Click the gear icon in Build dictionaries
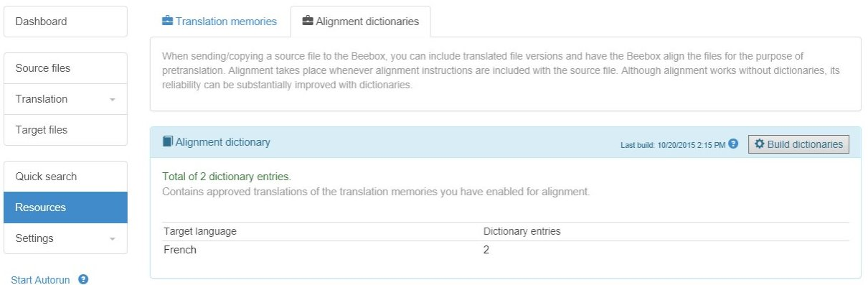The height and width of the screenshot is (285, 868). [x=760, y=144]
